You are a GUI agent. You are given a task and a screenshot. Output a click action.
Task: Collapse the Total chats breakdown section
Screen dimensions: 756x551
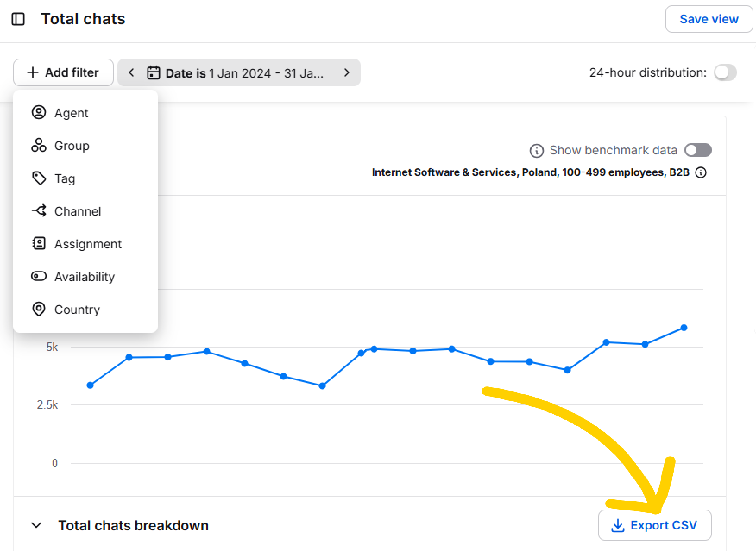click(37, 525)
